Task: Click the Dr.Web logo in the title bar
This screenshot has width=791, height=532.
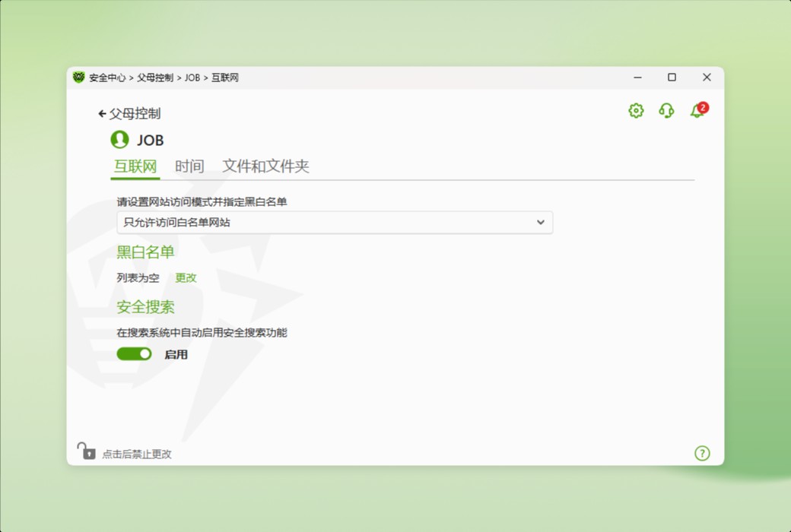Action: [78, 77]
